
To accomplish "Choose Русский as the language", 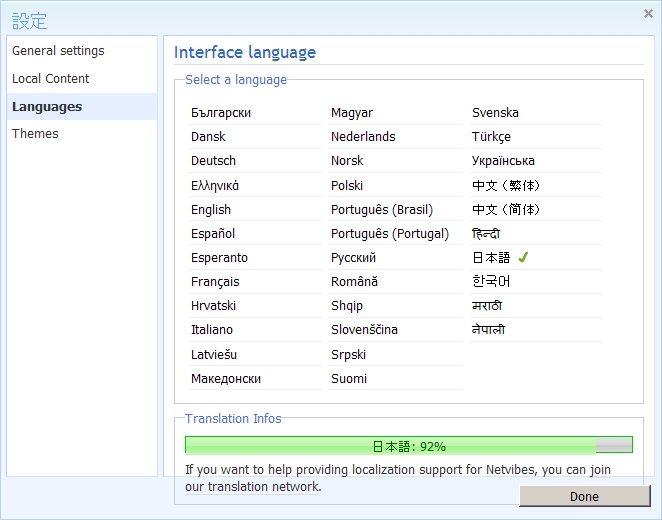I will pyautogui.click(x=353, y=258).
